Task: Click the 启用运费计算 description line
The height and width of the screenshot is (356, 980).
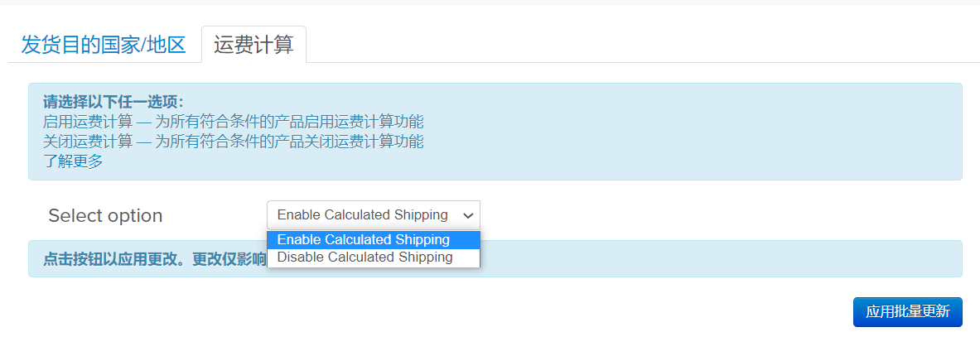Action: [x=233, y=122]
